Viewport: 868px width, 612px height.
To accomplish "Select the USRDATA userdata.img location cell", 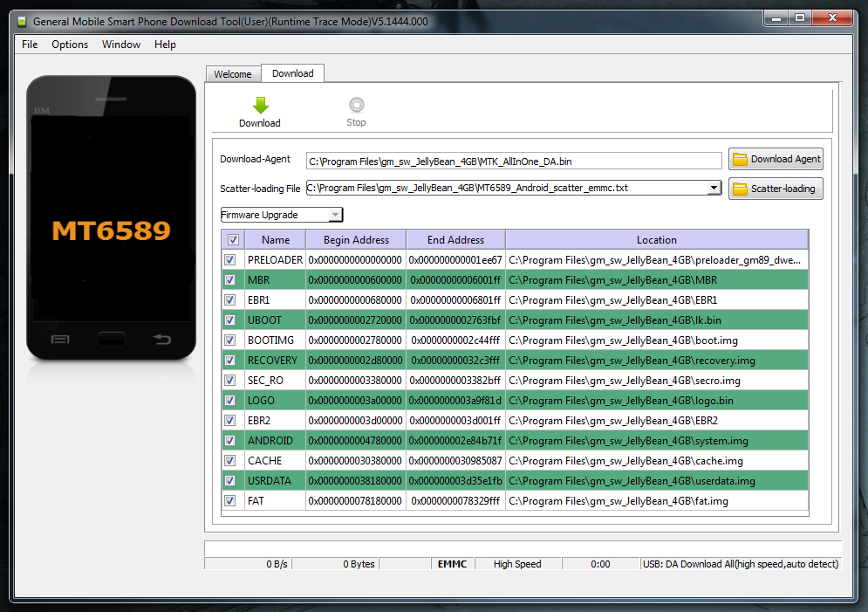I will point(657,481).
